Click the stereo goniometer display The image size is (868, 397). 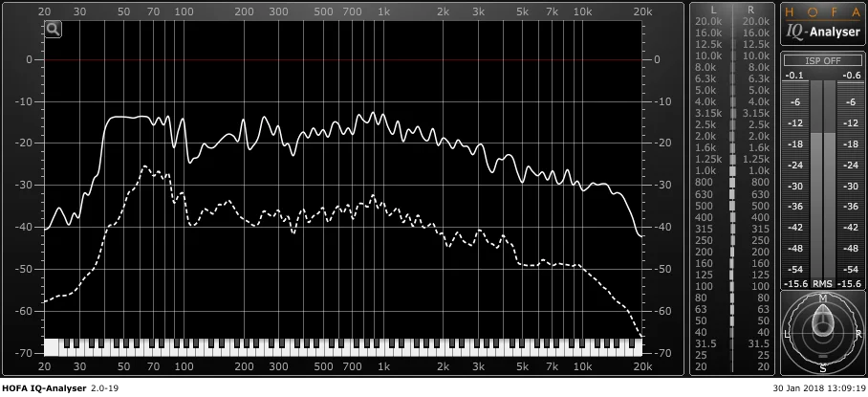823,332
